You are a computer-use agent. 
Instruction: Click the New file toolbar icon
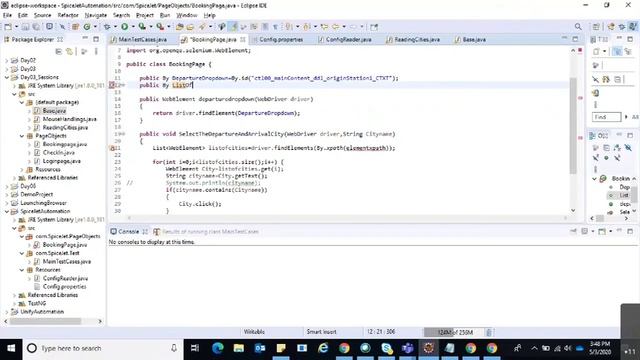pos(8,27)
